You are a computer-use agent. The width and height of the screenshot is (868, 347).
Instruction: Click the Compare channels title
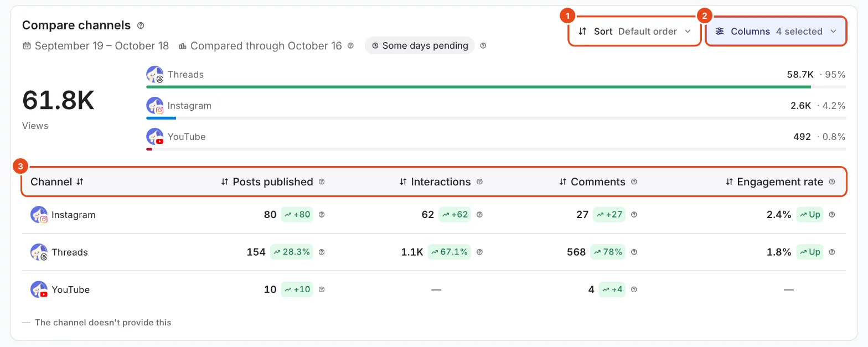tap(76, 25)
